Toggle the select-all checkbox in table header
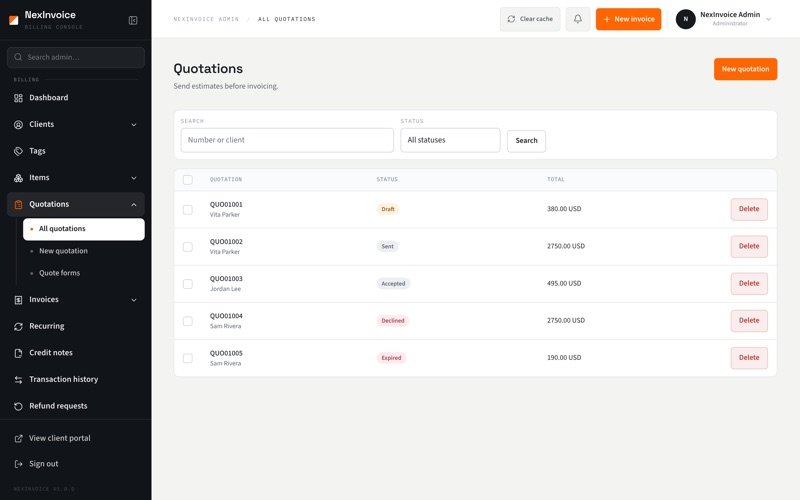Screen dimensions: 800x500 [x=188, y=180]
